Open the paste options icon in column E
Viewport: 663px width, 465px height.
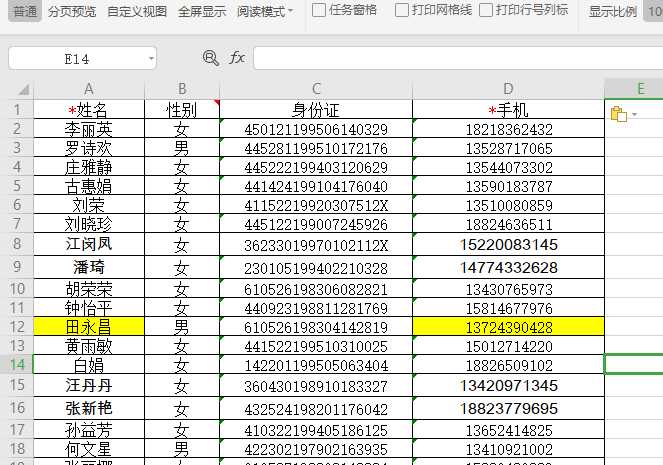[x=619, y=114]
